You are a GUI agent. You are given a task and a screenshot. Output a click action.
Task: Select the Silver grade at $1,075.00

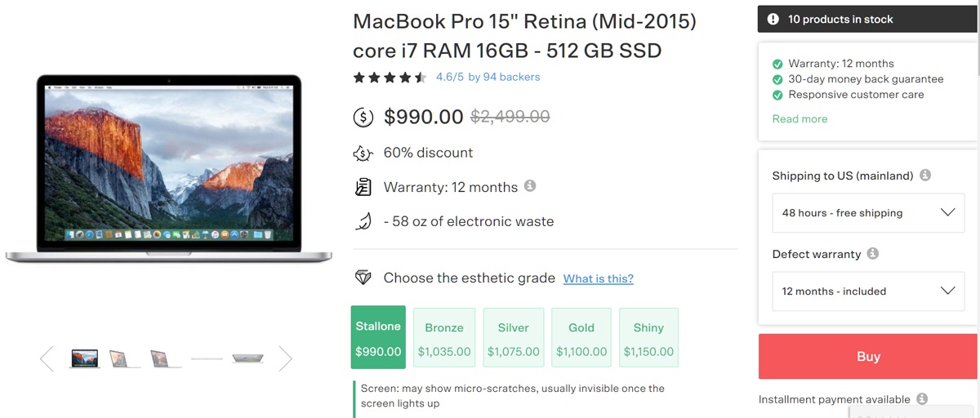[514, 338]
